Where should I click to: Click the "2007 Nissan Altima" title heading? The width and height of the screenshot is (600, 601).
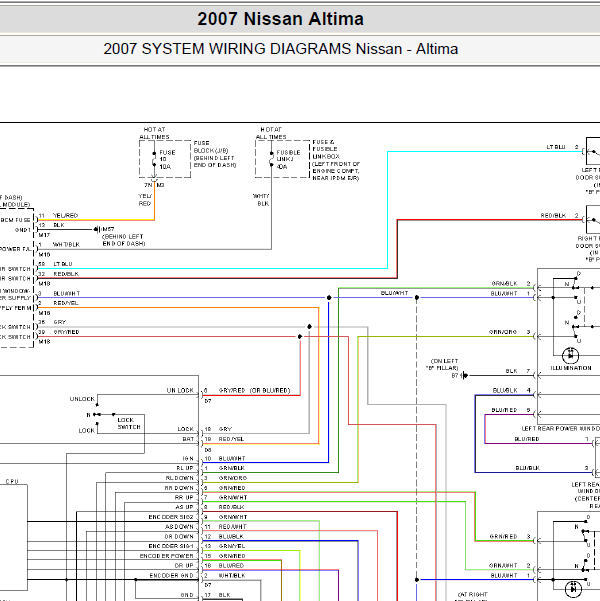coord(280,19)
